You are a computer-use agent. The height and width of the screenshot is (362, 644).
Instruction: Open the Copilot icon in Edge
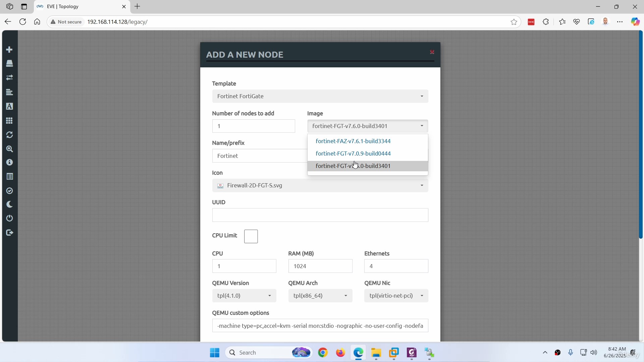(635, 22)
